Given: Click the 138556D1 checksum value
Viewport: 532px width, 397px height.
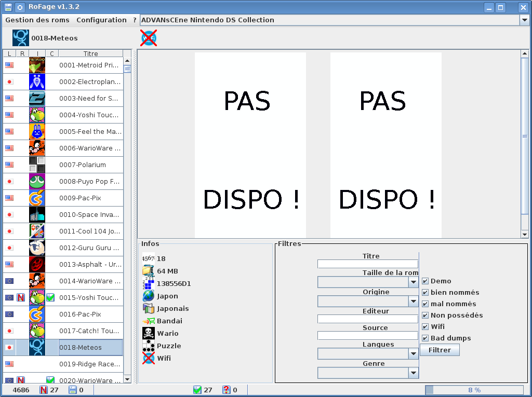Looking at the screenshot, I should [174, 284].
